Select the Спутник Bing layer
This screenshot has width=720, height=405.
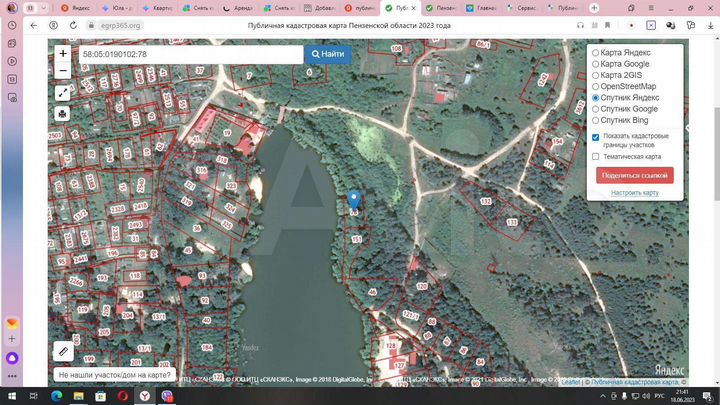(596, 120)
